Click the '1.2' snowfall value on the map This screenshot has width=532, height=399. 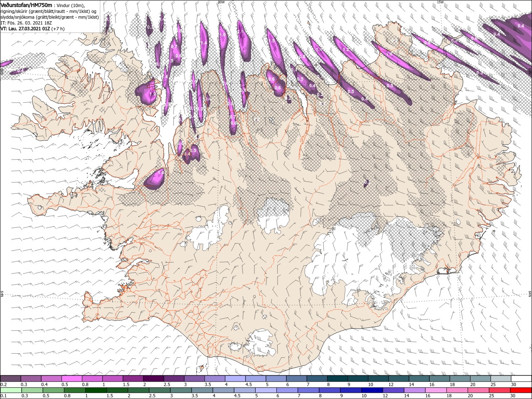345,50
